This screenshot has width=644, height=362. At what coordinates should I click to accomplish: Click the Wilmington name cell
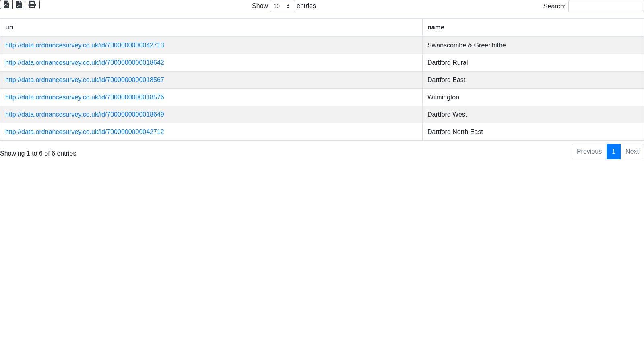click(x=443, y=97)
